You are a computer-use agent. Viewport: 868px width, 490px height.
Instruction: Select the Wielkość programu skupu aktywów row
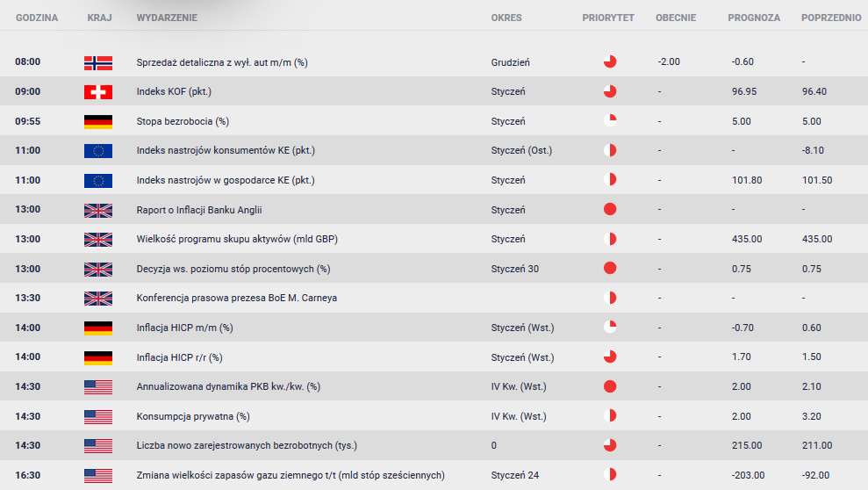[434, 239]
